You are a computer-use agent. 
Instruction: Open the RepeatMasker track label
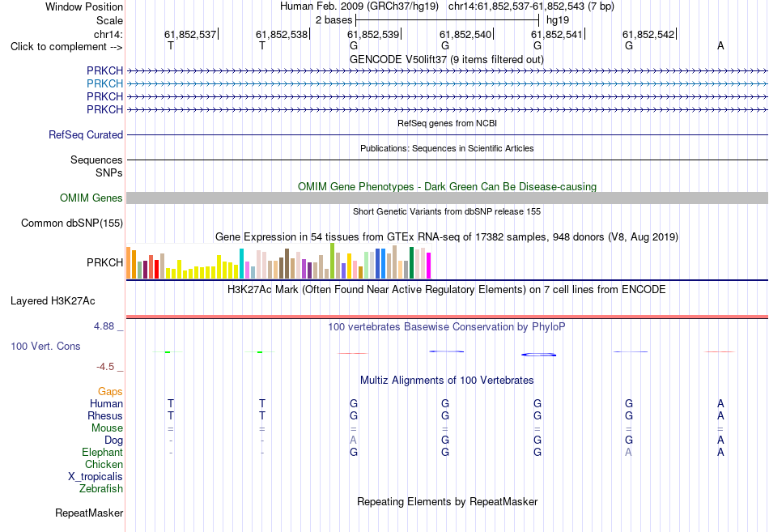tap(89, 513)
